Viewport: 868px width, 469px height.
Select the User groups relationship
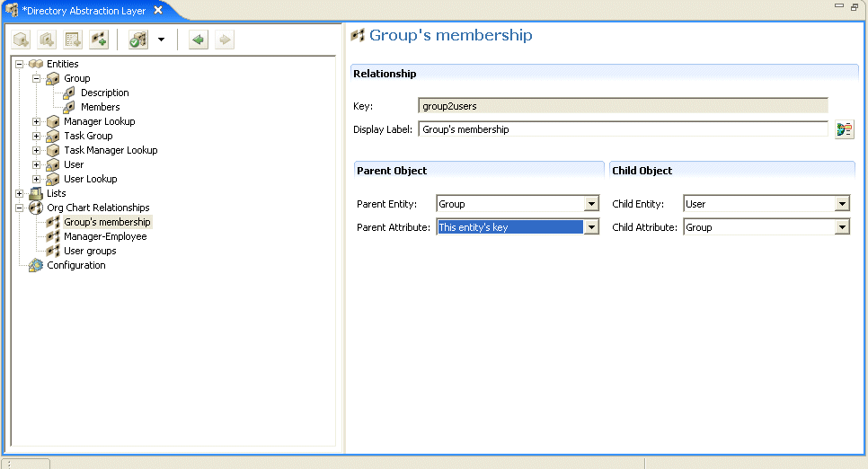point(90,251)
